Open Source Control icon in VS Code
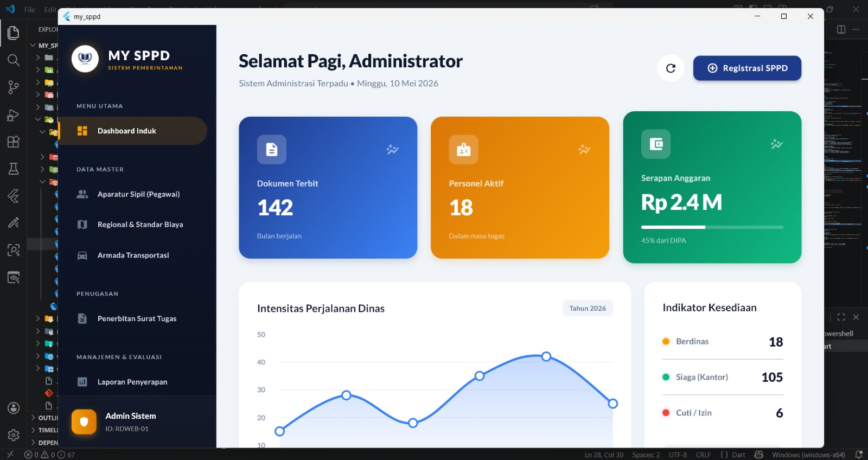The height and width of the screenshot is (460, 868). coord(13,87)
